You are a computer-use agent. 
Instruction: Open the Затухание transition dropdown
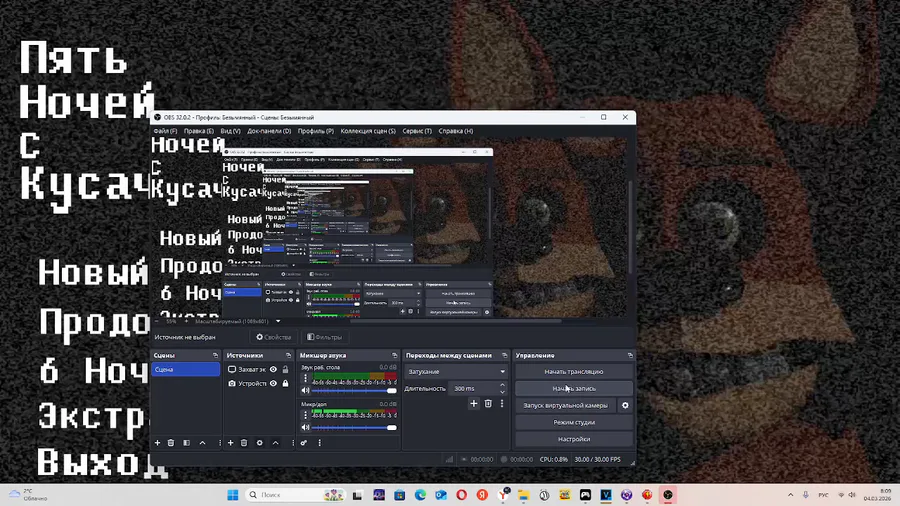coord(456,372)
